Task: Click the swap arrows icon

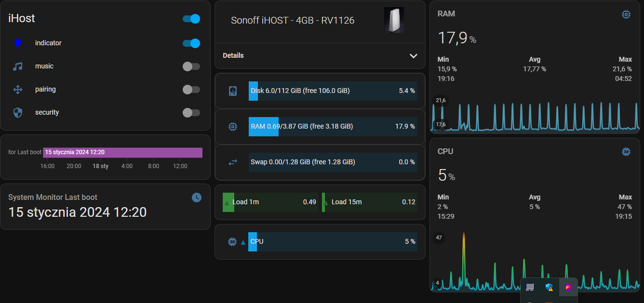Action: pyautogui.click(x=233, y=162)
